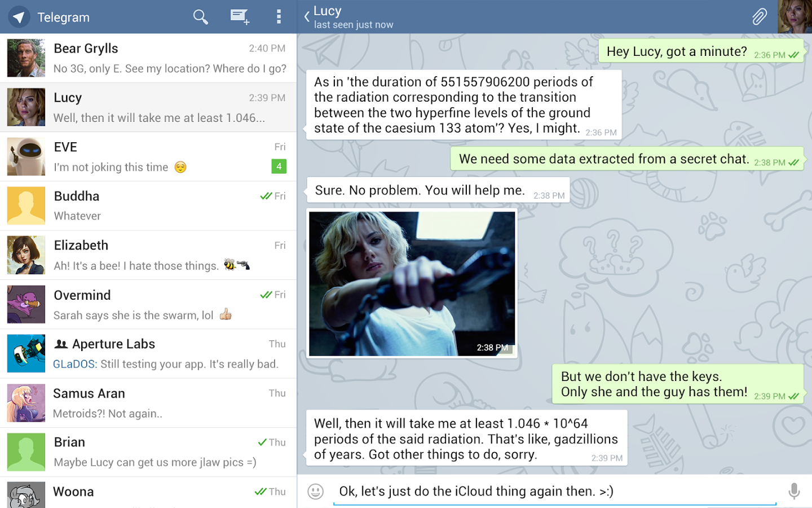Start a new message via compose icon

click(240, 17)
